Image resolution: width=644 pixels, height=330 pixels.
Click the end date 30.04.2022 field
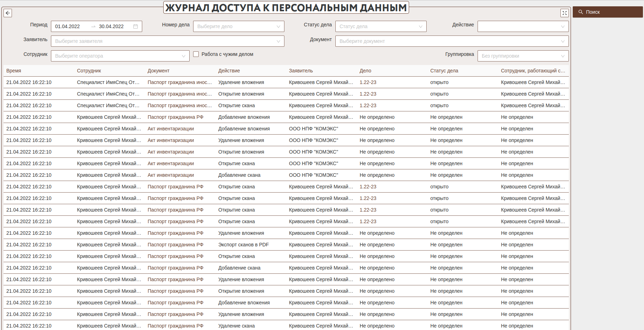(x=111, y=26)
